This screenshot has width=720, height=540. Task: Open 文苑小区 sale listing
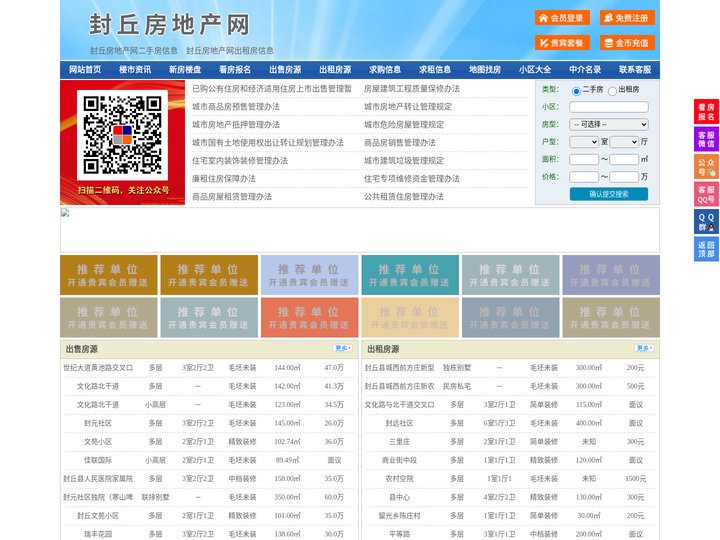[98, 442]
